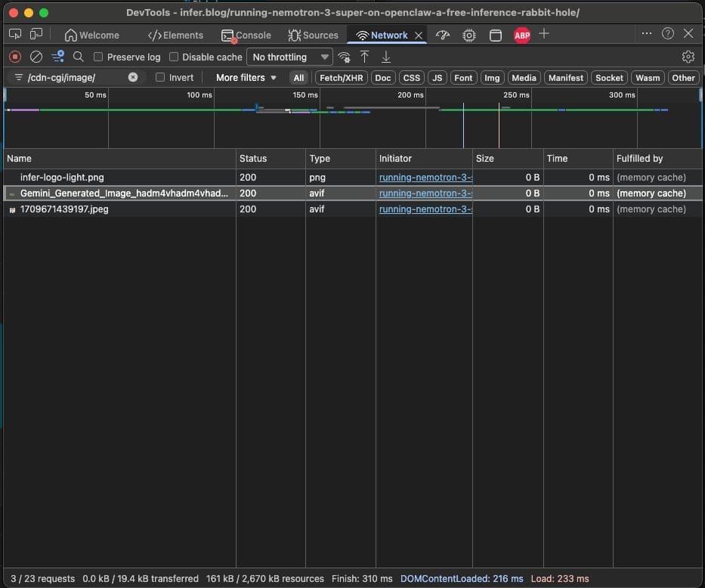The height and width of the screenshot is (588, 705).
Task: Open the Performance gauge tab icon
Action: click(x=443, y=35)
